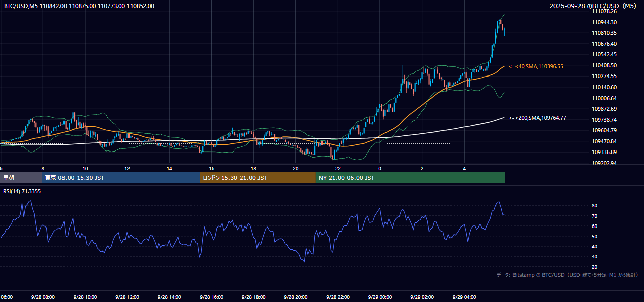Viewport: 644px width, 302px height.
Task: Click the RSI axis level 20
Action: tap(595, 267)
